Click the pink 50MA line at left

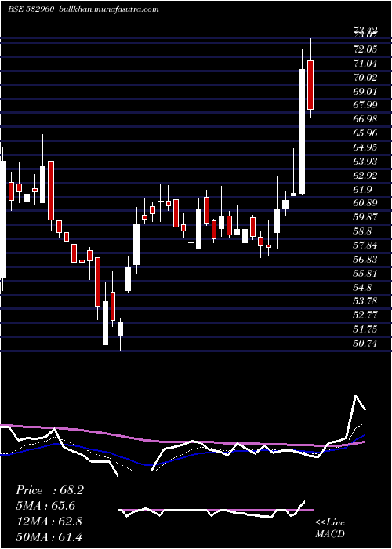pyautogui.click(x=14, y=426)
